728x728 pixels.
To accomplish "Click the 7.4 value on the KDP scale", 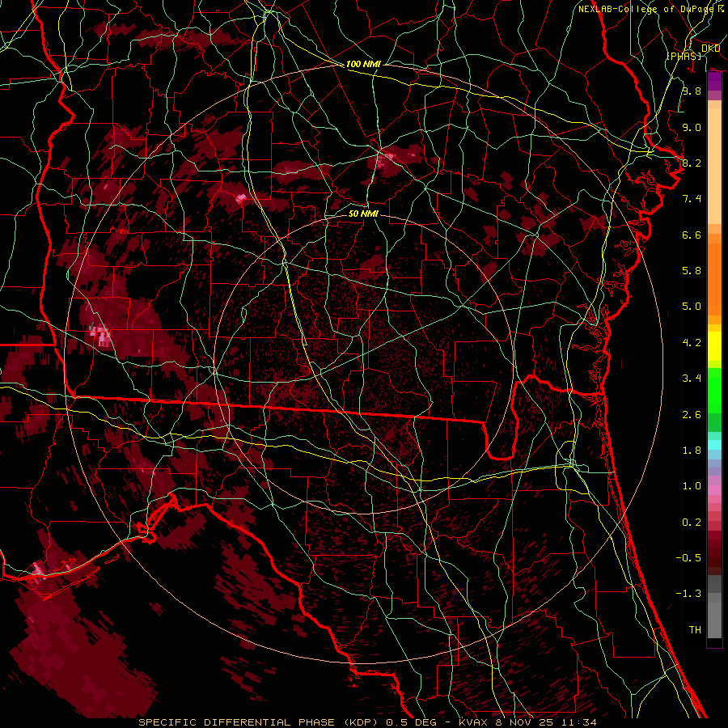I will pyautogui.click(x=692, y=199).
